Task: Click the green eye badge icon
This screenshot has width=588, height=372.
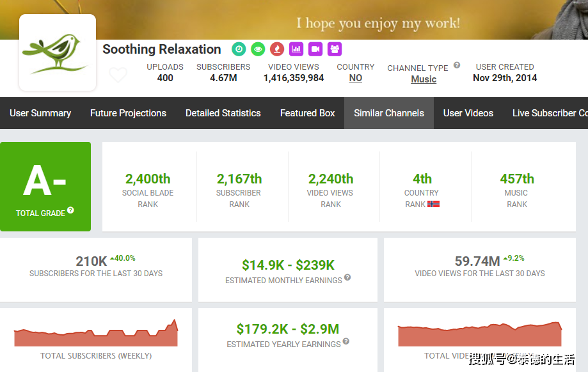Action: pyautogui.click(x=258, y=49)
